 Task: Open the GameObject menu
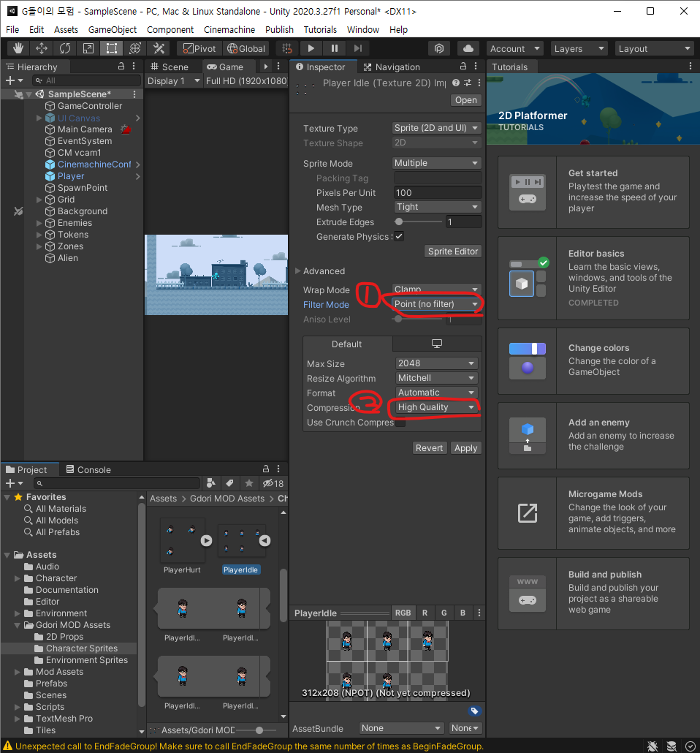pyautogui.click(x=113, y=29)
